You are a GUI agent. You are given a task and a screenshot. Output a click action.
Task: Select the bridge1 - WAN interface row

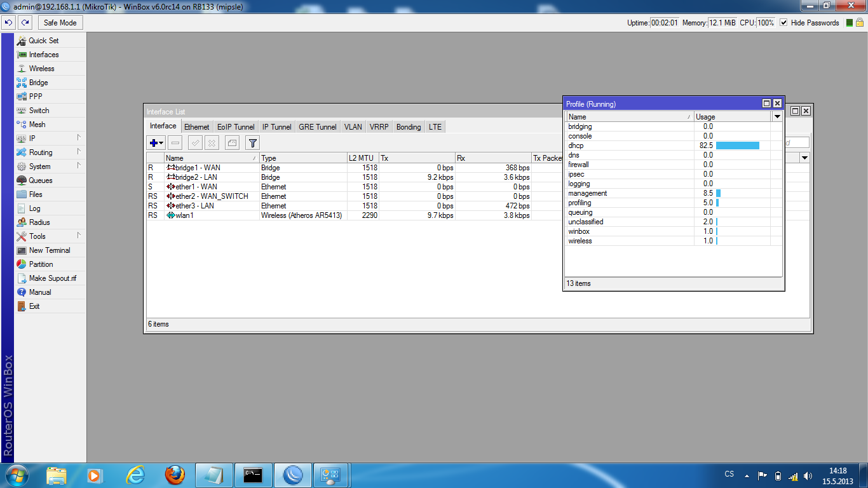[x=355, y=168]
